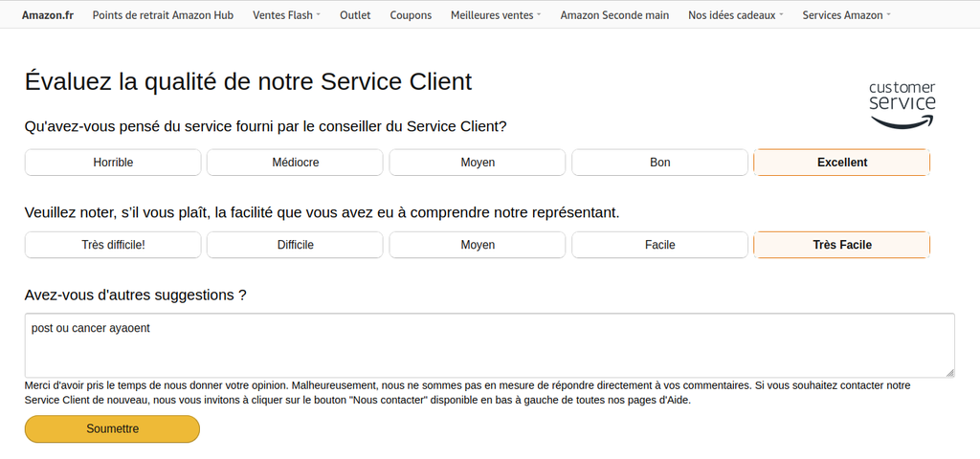Submit feedback with the Soumettre button
The height and width of the screenshot is (459, 980).
click(113, 429)
